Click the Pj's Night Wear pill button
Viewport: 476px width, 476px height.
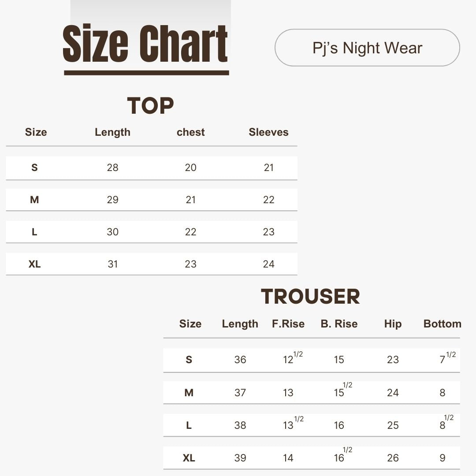point(367,48)
